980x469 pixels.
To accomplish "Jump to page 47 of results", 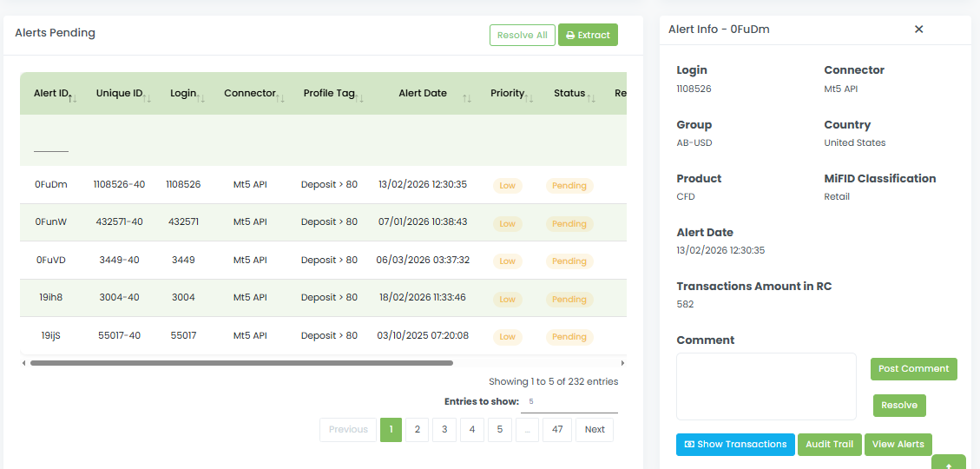I will coord(556,429).
